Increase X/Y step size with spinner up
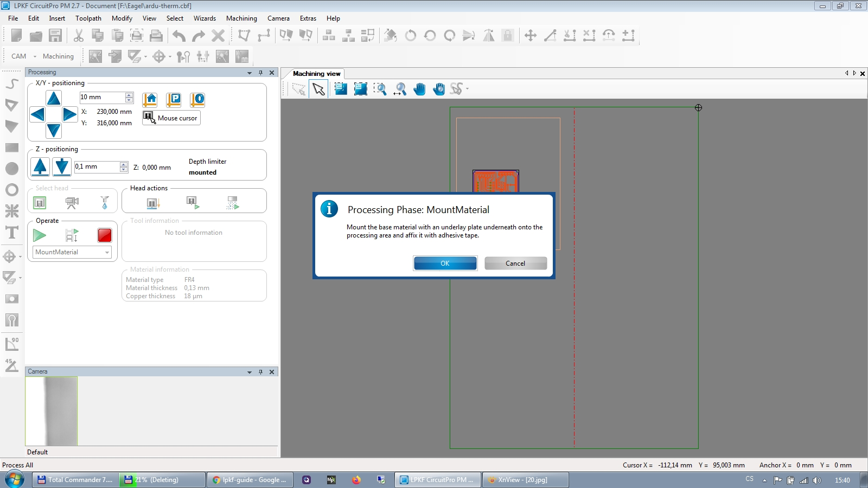868x488 pixels. 129,95
